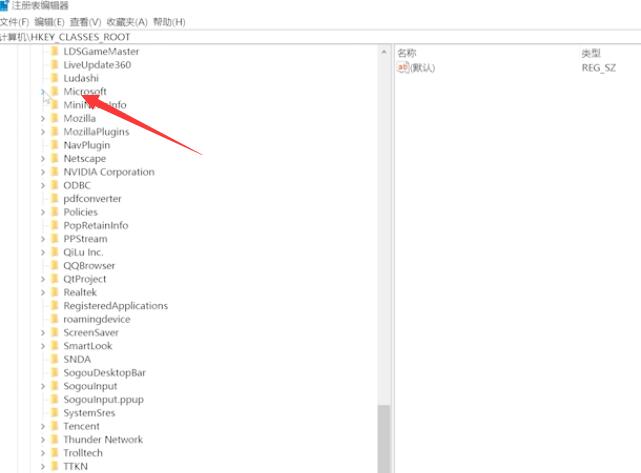Click the folder icon beside Mozilla

tap(54, 118)
